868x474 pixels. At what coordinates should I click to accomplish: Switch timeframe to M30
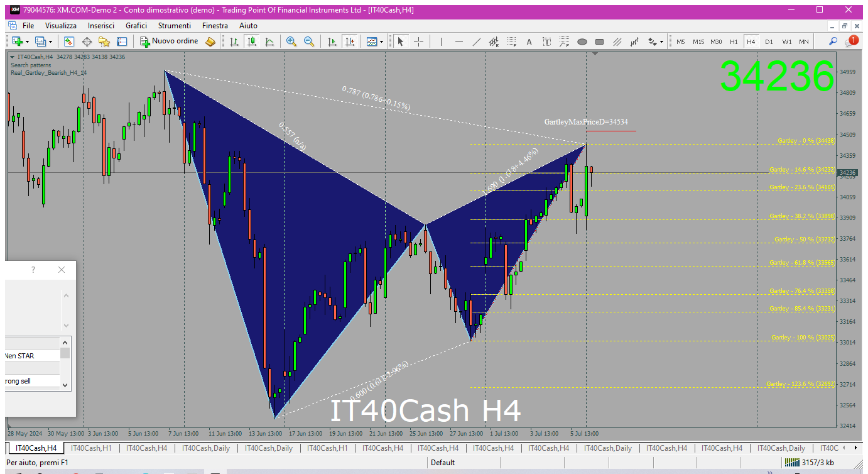point(716,41)
